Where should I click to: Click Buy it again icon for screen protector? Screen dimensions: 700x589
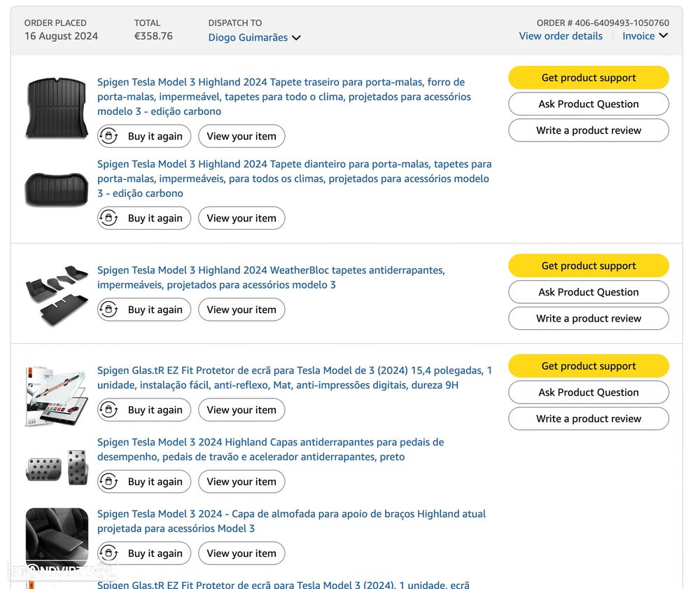pos(108,410)
